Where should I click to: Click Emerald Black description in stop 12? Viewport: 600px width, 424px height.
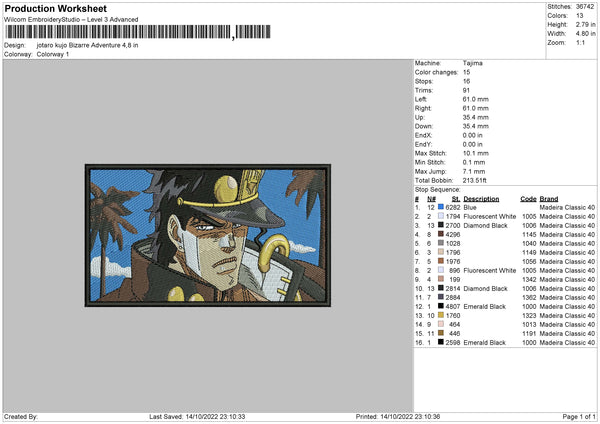coord(484,307)
